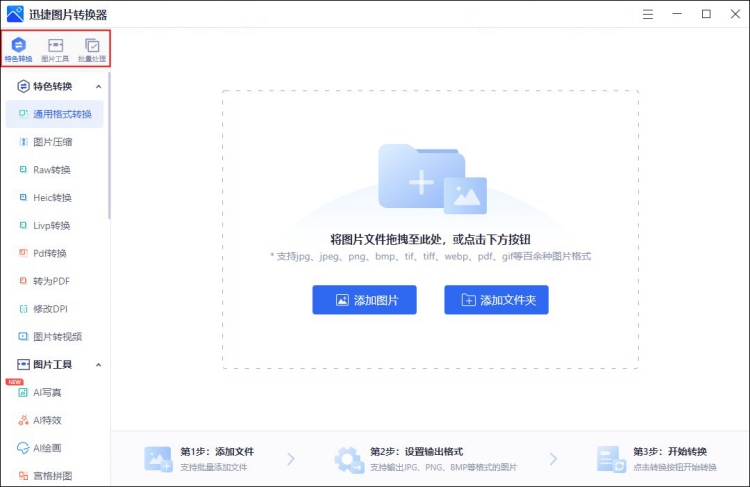Viewport: 750px width, 487px height.
Task: Go to Livp转换 in sidebar
Action: point(52,226)
